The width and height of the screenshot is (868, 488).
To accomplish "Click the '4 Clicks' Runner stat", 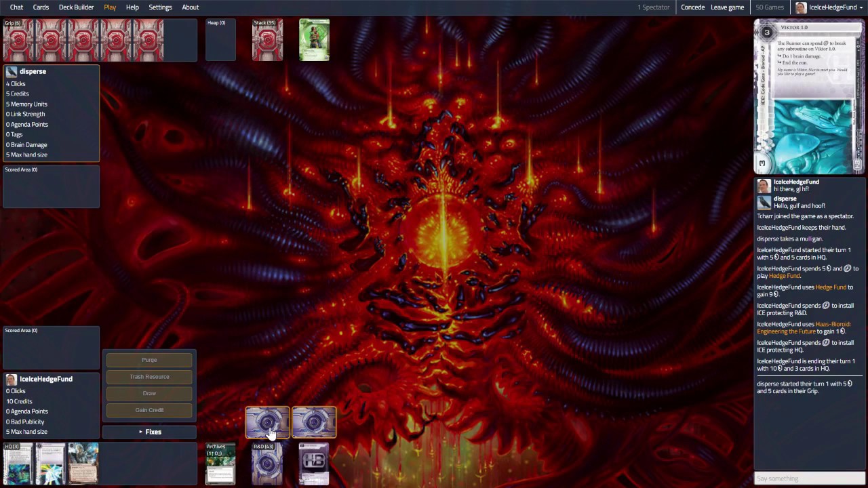I will pos(16,84).
